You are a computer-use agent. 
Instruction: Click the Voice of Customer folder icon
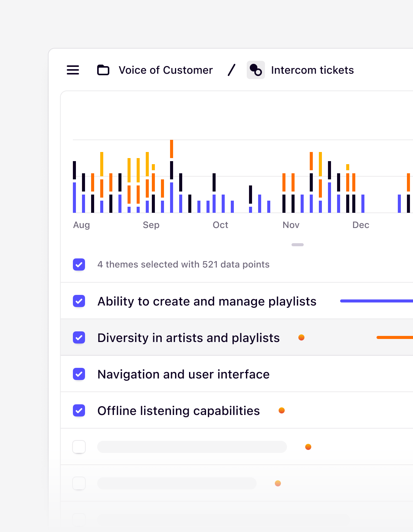click(103, 70)
